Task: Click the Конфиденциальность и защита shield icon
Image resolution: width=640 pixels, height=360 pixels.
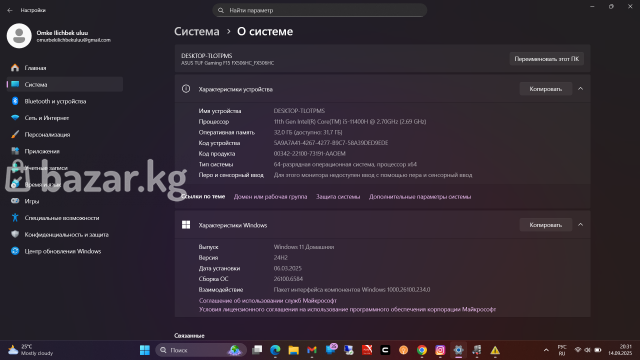Action: pos(15,234)
